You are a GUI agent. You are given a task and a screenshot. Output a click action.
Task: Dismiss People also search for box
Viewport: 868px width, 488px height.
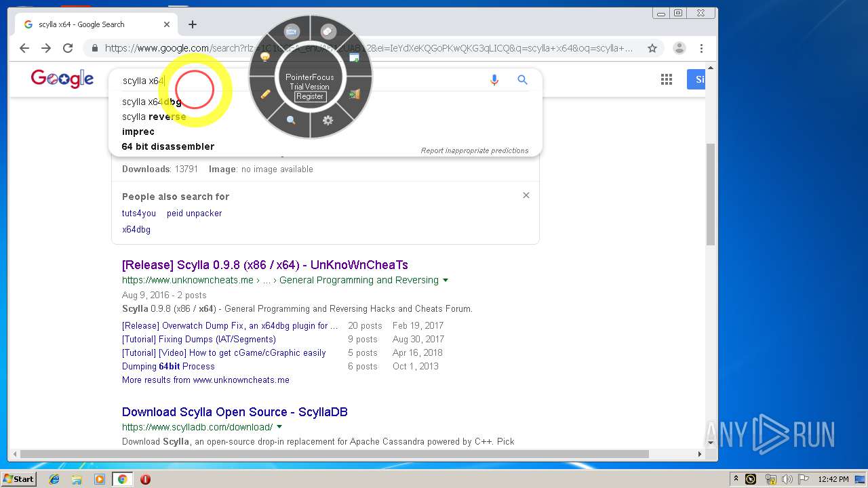coord(526,195)
